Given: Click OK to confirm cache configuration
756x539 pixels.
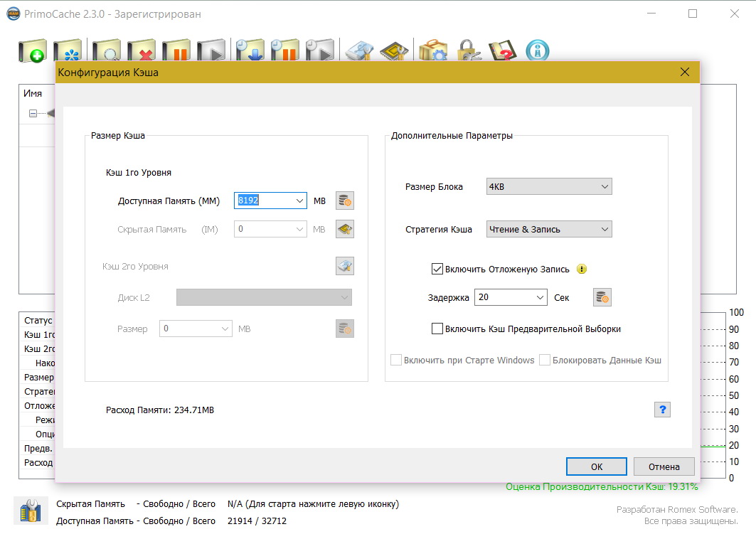Looking at the screenshot, I should [597, 466].
